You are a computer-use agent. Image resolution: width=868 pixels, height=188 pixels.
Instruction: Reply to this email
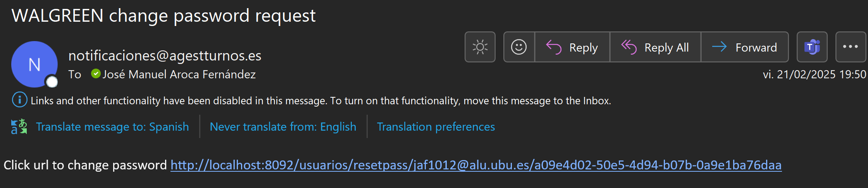tap(572, 47)
